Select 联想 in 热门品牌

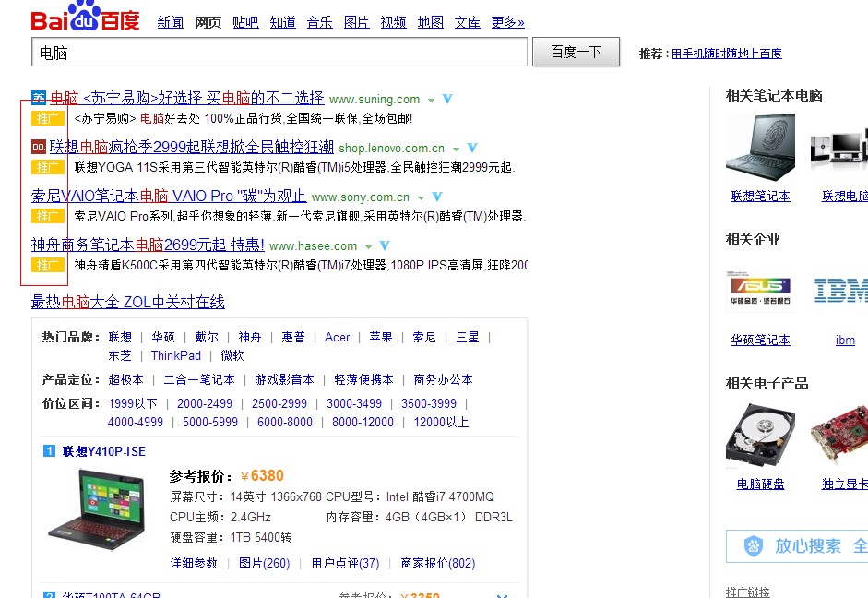[120, 337]
